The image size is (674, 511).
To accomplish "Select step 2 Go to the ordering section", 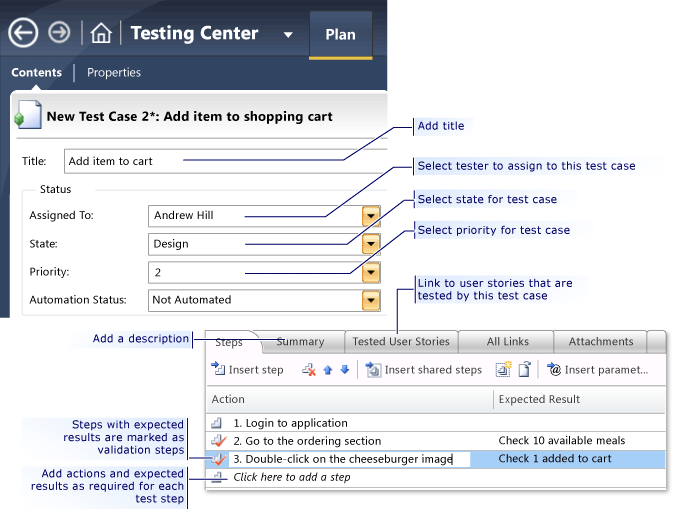I will click(307, 441).
